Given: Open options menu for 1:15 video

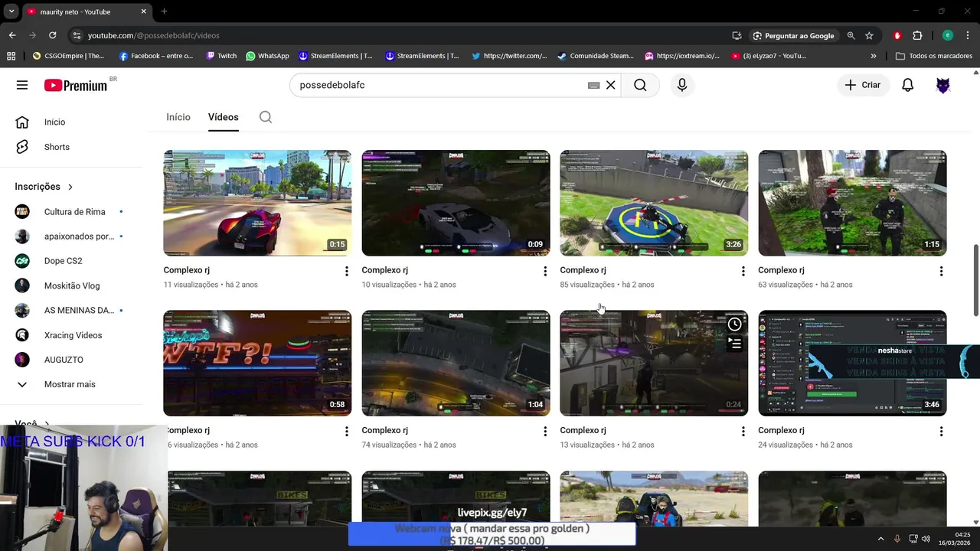Looking at the screenshot, I should point(941,271).
